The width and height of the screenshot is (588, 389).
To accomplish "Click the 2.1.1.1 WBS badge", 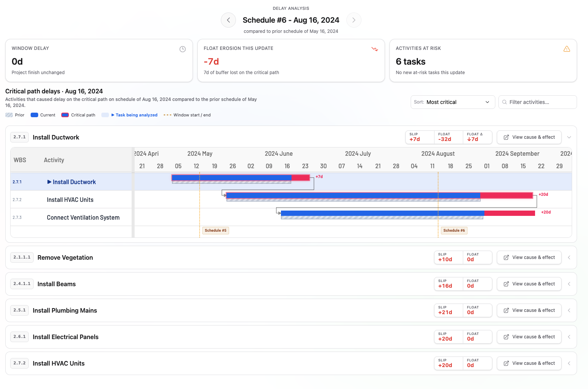I will (22, 257).
